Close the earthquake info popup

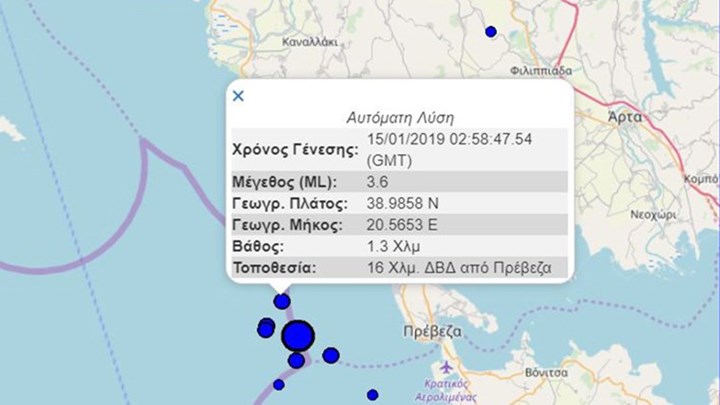click(x=238, y=96)
